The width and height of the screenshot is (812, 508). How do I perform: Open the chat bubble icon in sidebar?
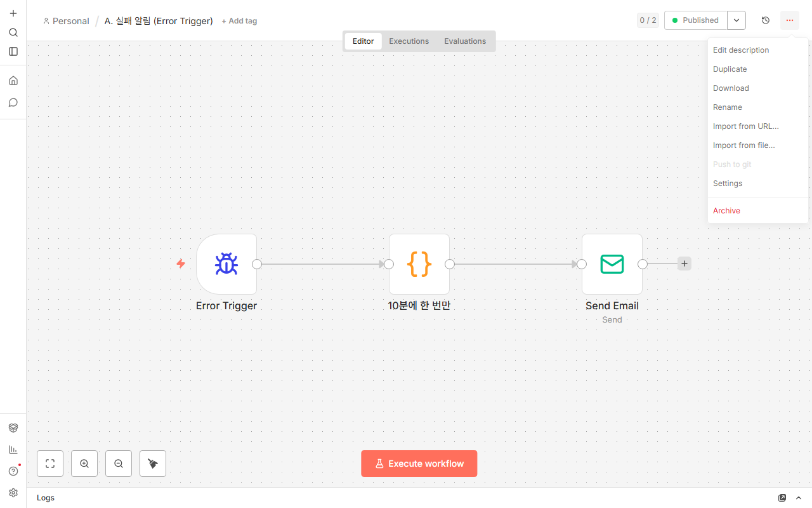click(x=13, y=102)
